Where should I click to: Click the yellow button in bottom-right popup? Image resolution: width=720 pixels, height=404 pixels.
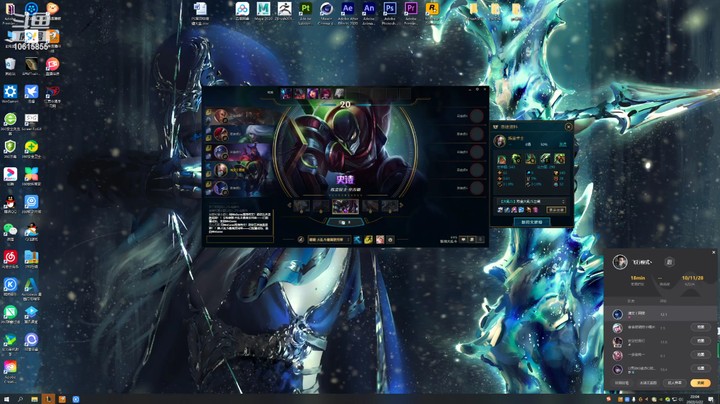click(700, 383)
